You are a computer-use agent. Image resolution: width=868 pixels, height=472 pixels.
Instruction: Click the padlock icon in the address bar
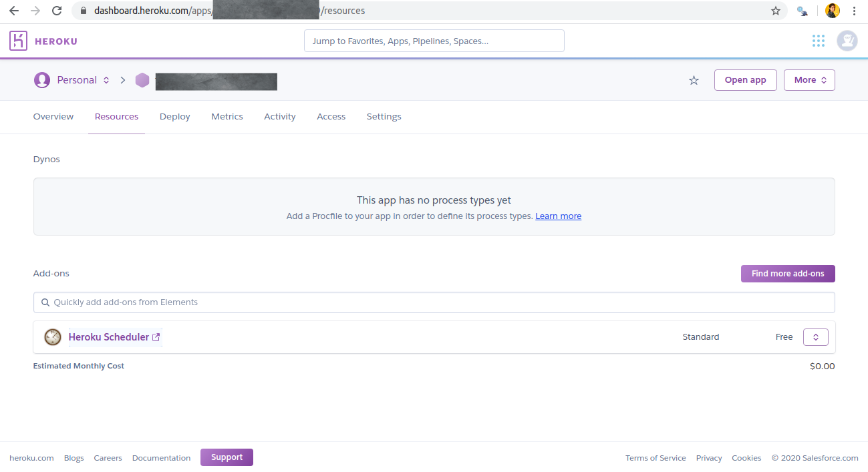tap(84, 11)
